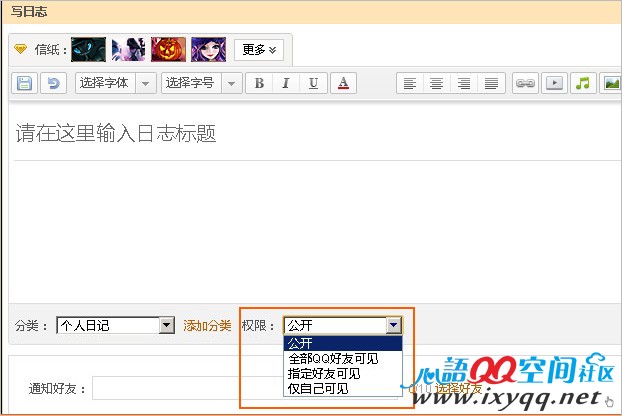622x416 pixels.
Task: Select 全部QQ好友可见 from permission list
Action: point(333,358)
